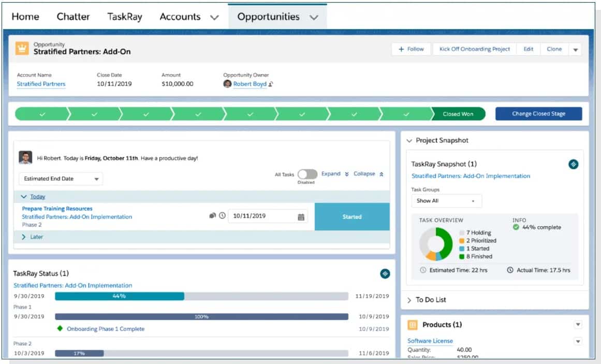Click the clock icon beside Estimated Time
The image size is (601, 364).
(423, 270)
